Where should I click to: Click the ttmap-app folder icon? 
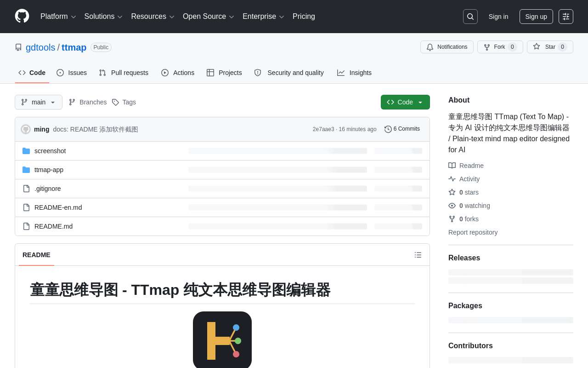tap(26, 170)
